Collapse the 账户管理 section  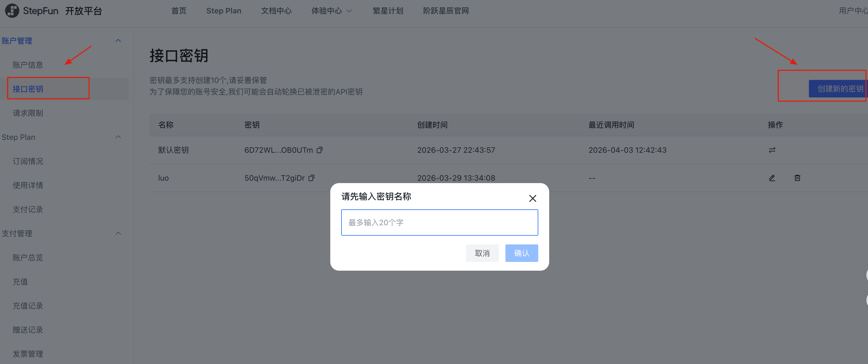pos(118,41)
